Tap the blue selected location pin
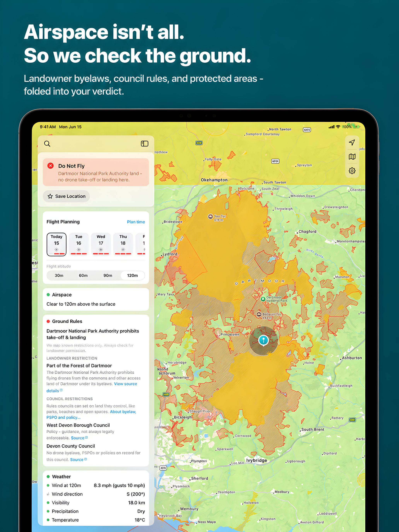 [263, 340]
